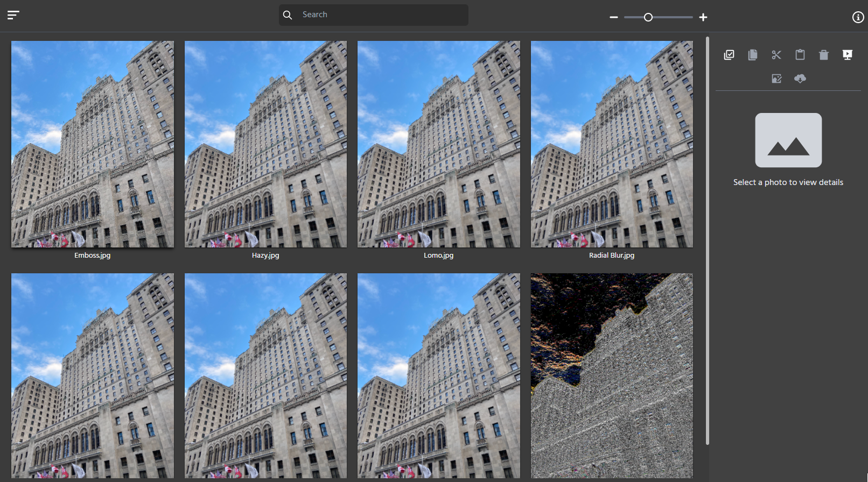Click the select all photos icon

coord(729,55)
